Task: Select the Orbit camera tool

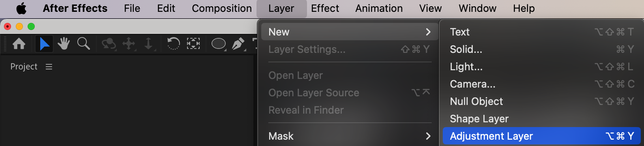Action: pos(109,44)
